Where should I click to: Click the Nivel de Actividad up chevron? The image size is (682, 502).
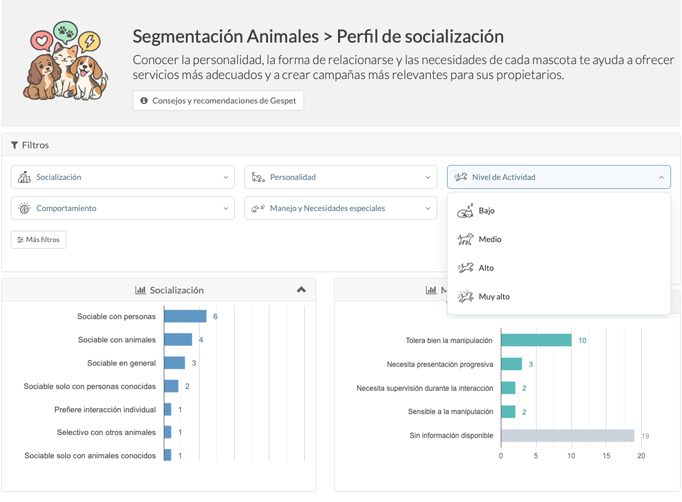661,177
